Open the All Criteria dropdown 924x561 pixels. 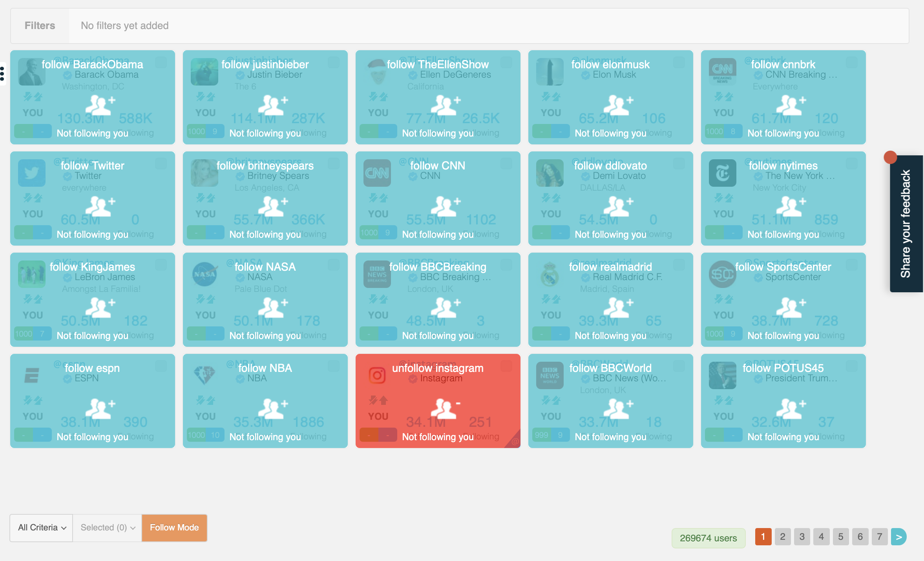(x=41, y=528)
